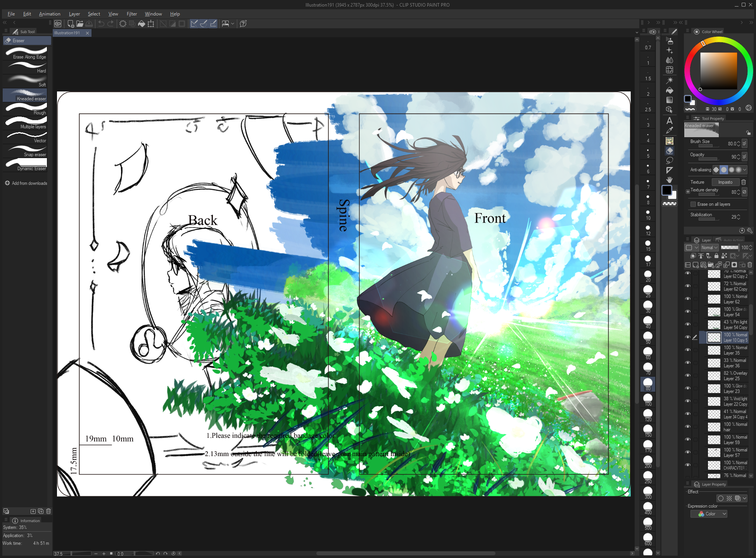Select the Hand move tool
Image resolution: width=756 pixels, height=558 pixels.
670,180
